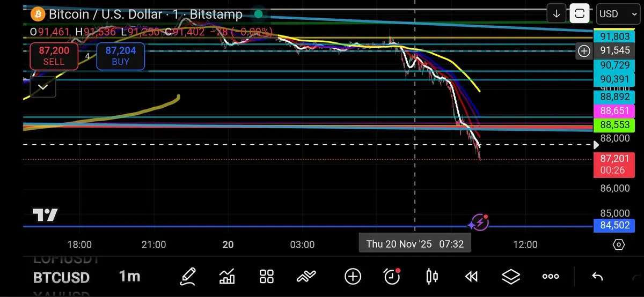This screenshot has width=644, height=297.
Task: Select the blue 84,502 price label
Action: tap(614, 226)
